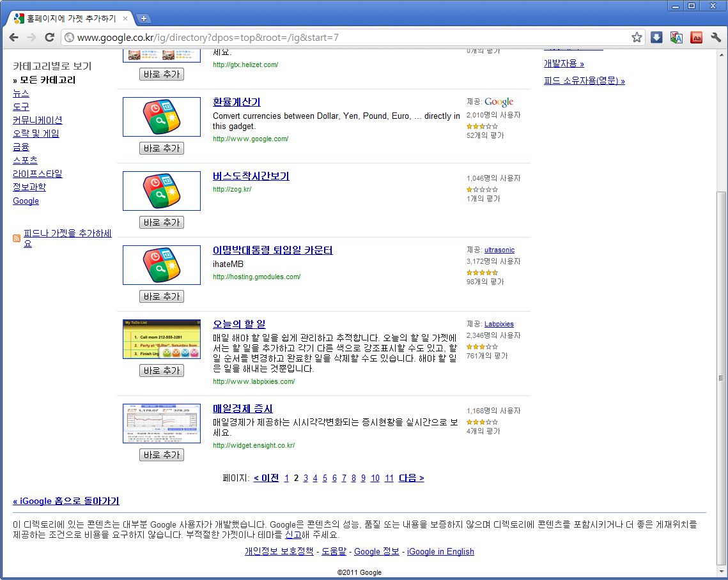728x580 pixels.
Task: Jump to results page 10
Action: click(375, 478)
